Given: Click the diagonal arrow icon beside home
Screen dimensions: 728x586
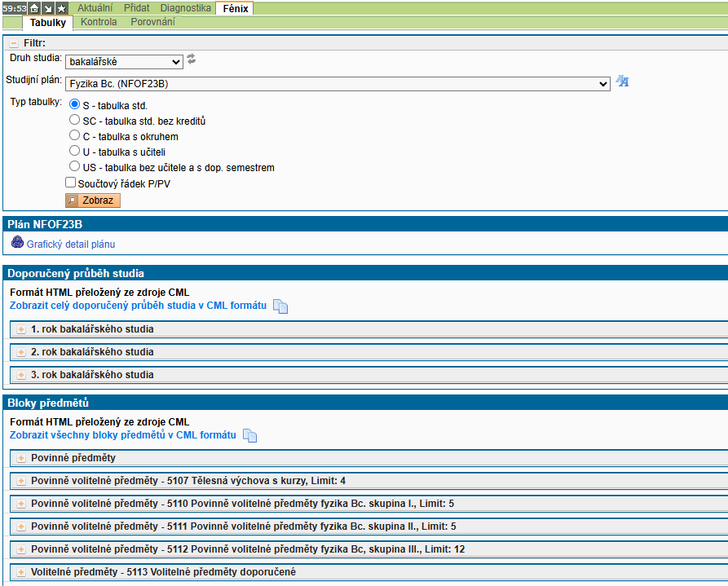Looking at the screenshot, I should pos(47,8).
